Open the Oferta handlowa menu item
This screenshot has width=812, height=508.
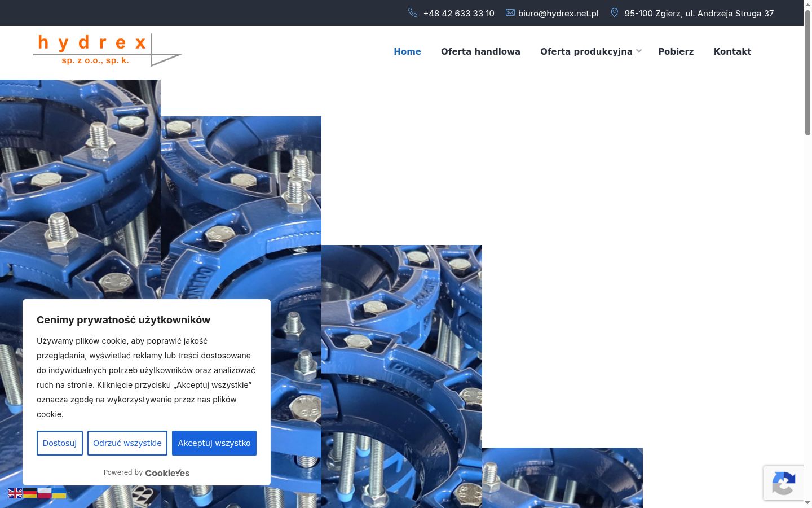(x=480, y=51)
